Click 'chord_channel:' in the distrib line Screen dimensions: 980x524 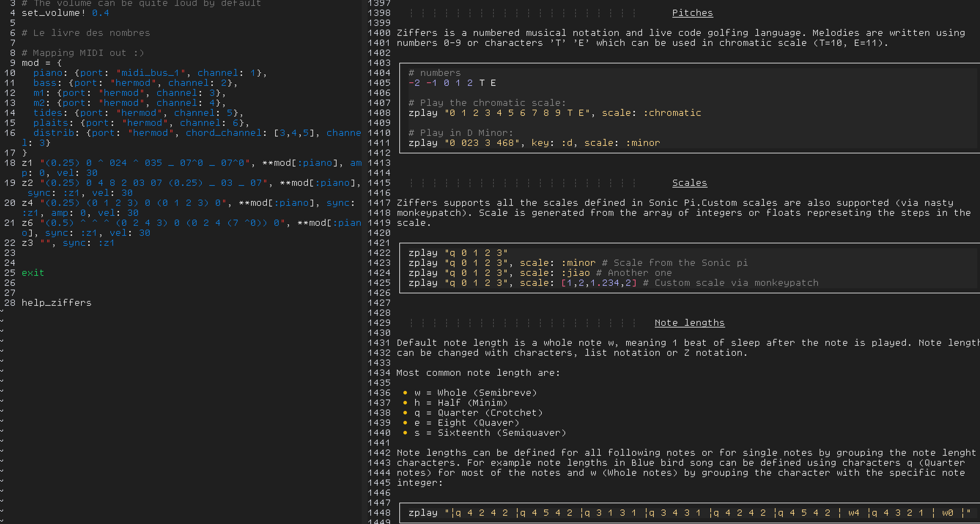pyautogui.click(x=227, y=133)
